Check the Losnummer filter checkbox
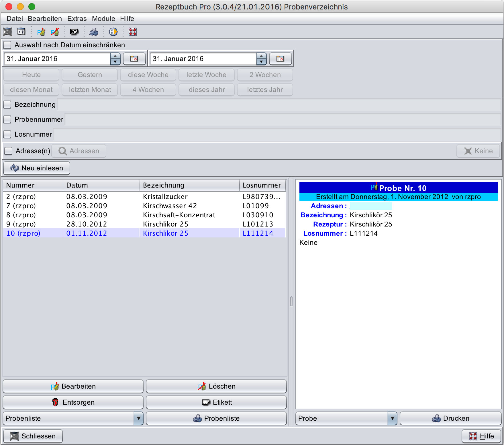Viewport: 504px width, 445px height. pyautogui.click(x=7, y=134)
